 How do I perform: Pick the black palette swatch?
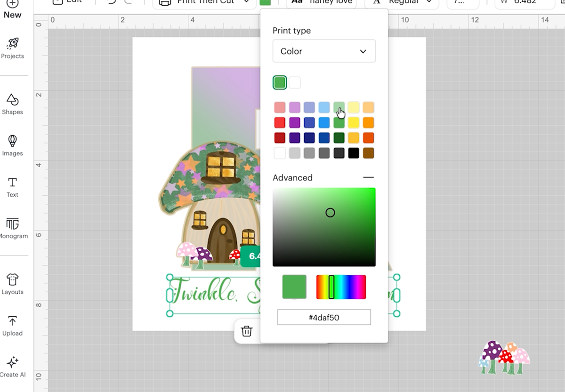click(x=354, y=153)
